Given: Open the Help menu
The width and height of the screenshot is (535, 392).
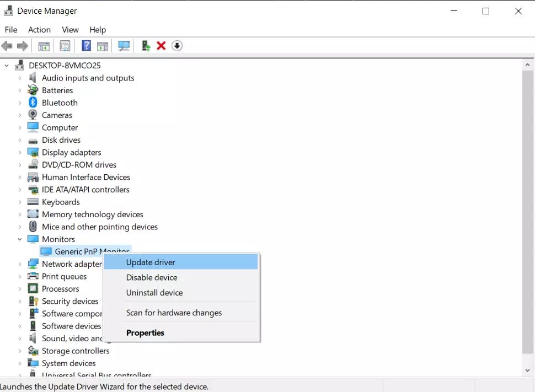Looking at the screenshot, I should (x=98, y=30).
